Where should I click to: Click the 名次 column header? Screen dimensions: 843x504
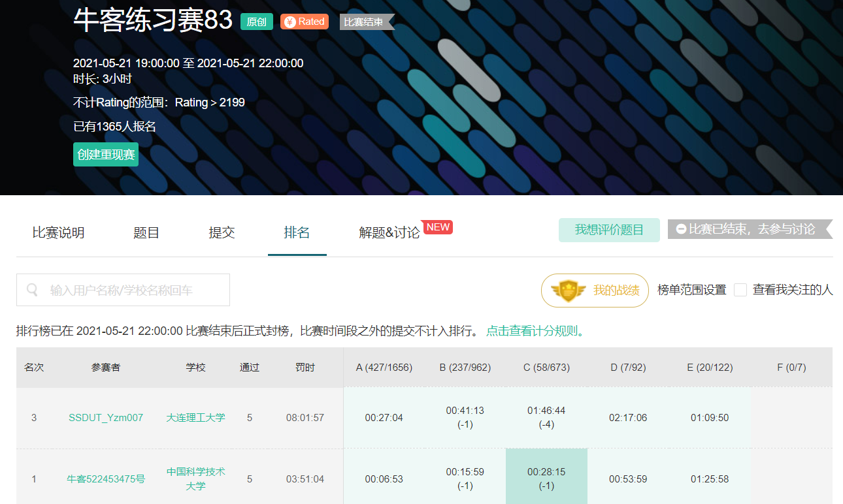(x=34, y=368)
